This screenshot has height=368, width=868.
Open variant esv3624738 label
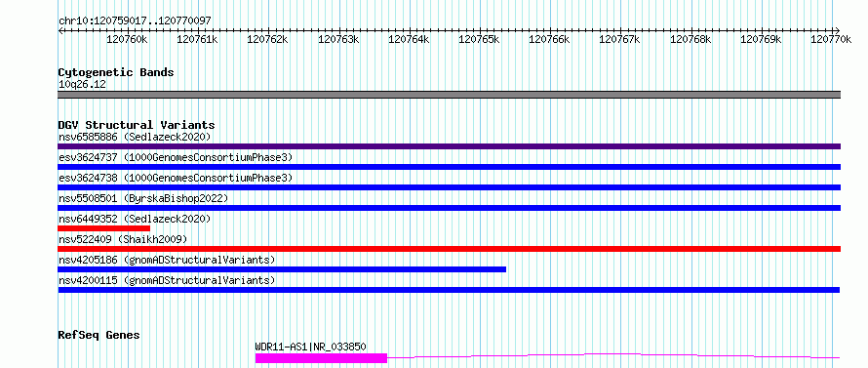(176, 178)
